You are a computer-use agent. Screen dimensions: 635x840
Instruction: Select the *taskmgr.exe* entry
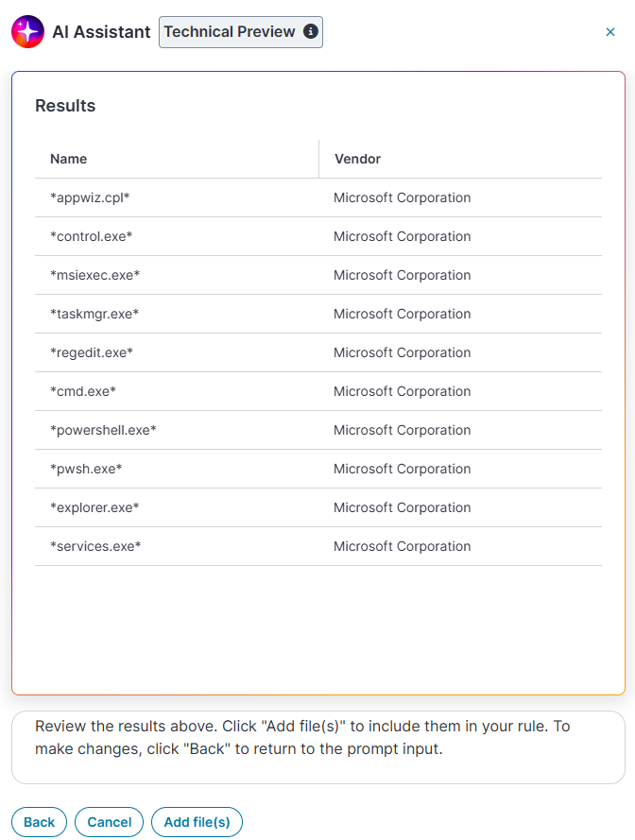coord(318,314)
